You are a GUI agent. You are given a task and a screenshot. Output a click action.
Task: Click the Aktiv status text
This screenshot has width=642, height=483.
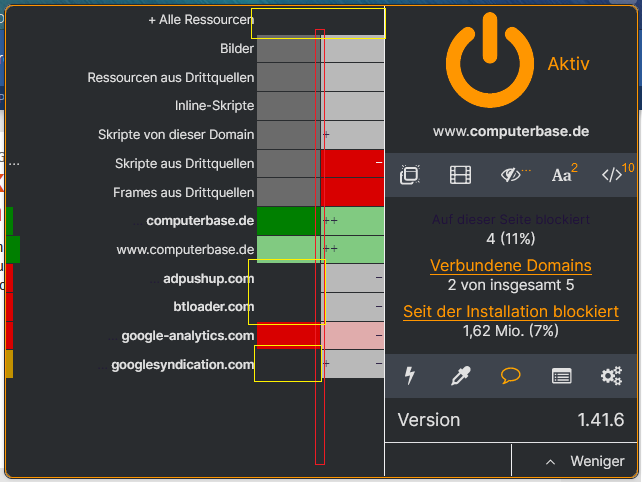(568, 64)
